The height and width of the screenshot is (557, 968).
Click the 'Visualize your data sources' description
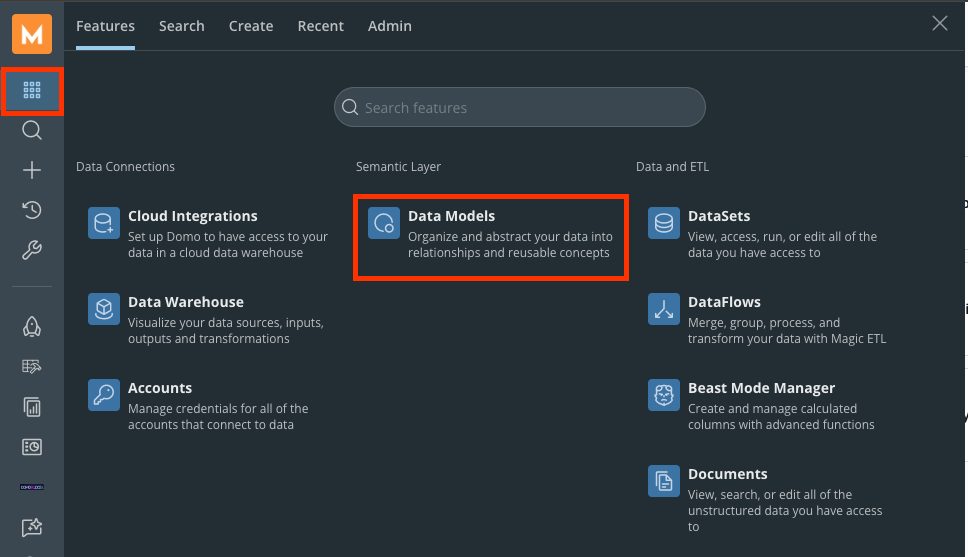click(x=226, y=331)
